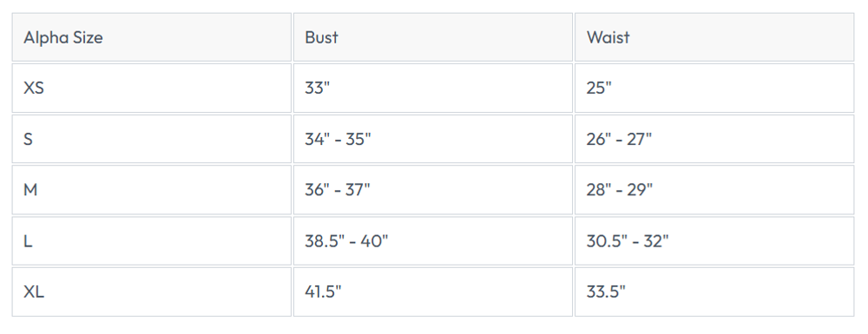
Task: Click the text 'Alpha Size'
Action: (63, 37)
